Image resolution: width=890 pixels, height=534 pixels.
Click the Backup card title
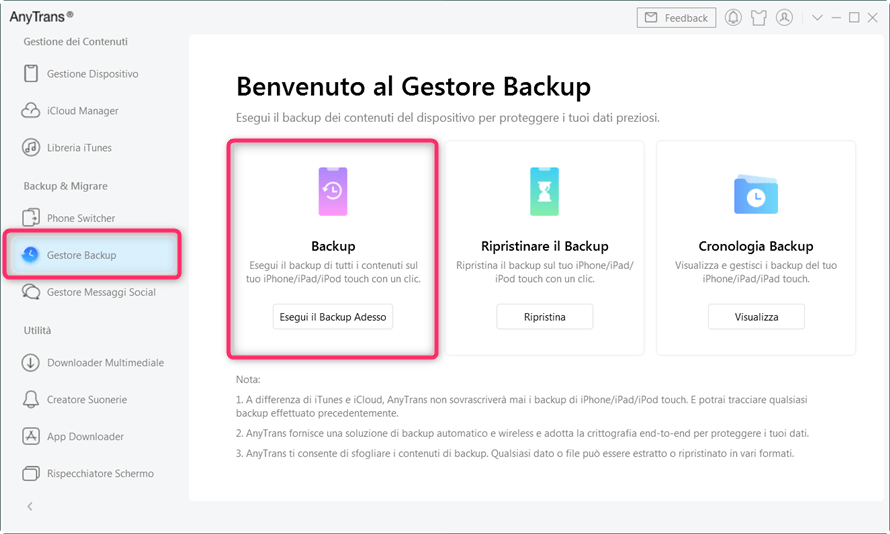coord(333,246)
